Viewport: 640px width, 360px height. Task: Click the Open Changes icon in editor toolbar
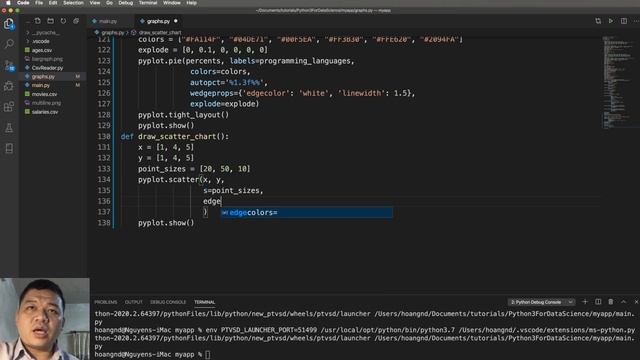click(x=598, y=21)
